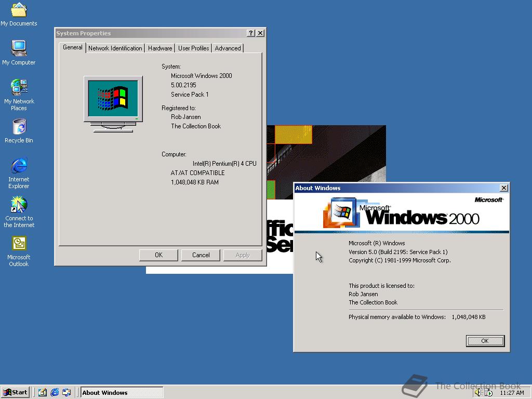The image size is (532, 399).
Task: Switch to the General tab
Action: pyautogui.click(x=72, y=47)
